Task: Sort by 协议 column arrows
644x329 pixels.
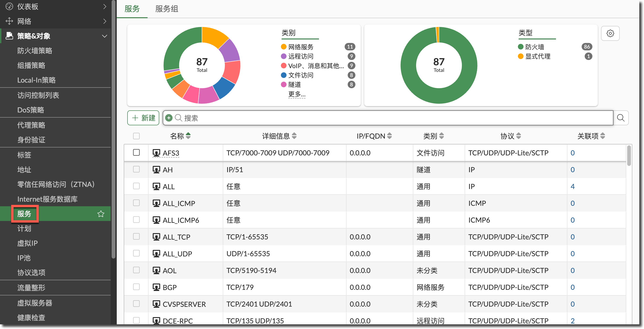Action: click(519, 136)
